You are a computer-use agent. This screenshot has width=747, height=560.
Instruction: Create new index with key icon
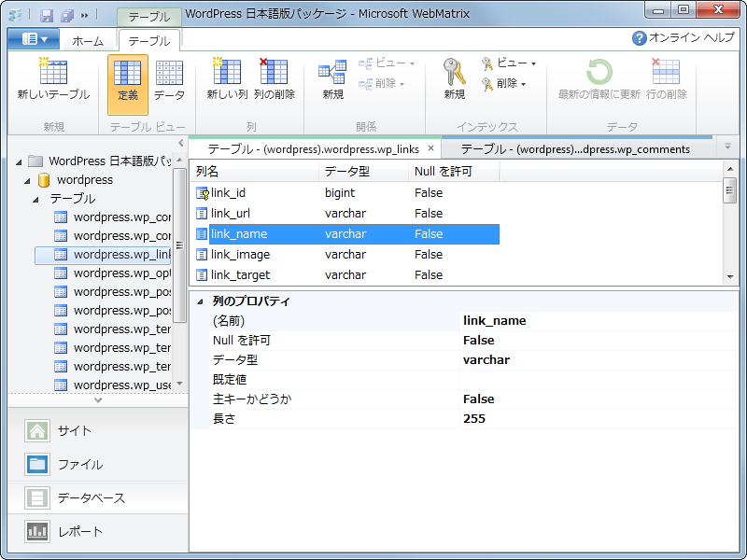(454, 78)
